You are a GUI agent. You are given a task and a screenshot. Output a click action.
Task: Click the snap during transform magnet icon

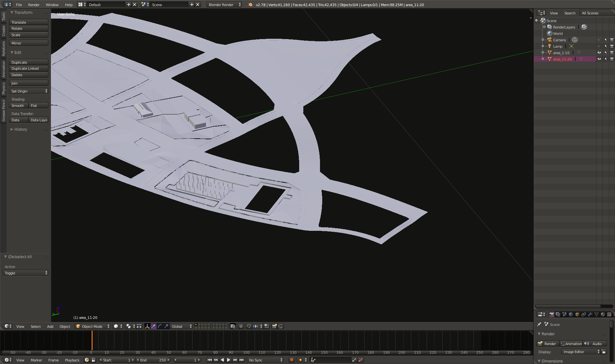pos(249,326)
